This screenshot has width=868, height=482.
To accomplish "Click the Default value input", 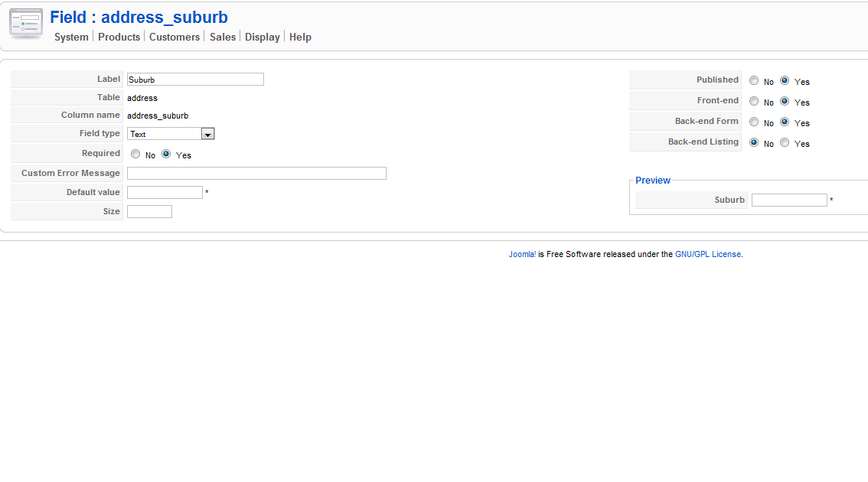I will tap(165, 193).
